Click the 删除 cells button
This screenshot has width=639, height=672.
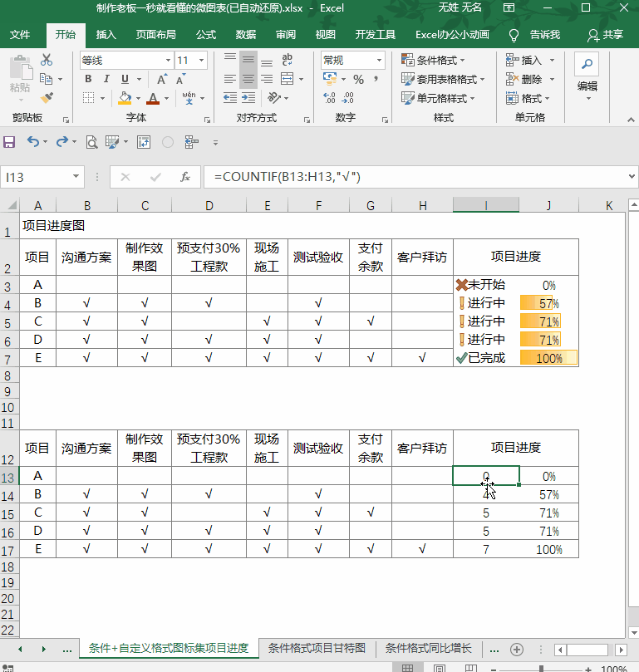(x=524, y=79)
